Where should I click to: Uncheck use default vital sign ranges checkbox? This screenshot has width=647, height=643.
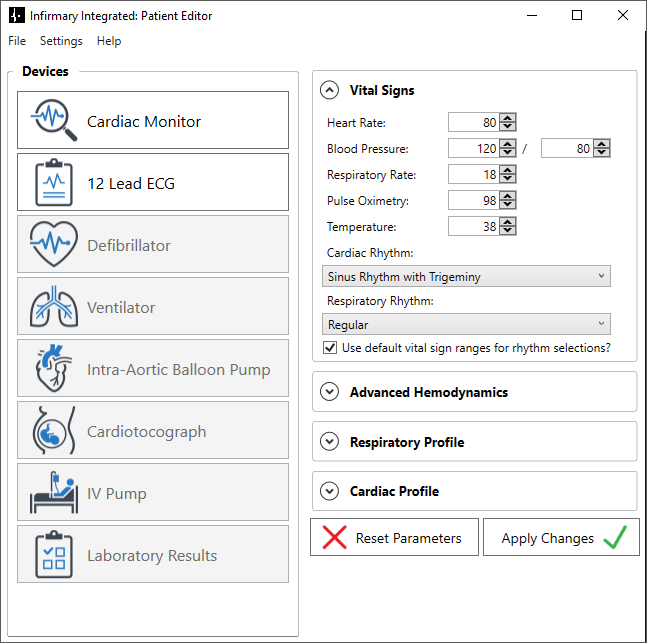click(x=330, y=348)
